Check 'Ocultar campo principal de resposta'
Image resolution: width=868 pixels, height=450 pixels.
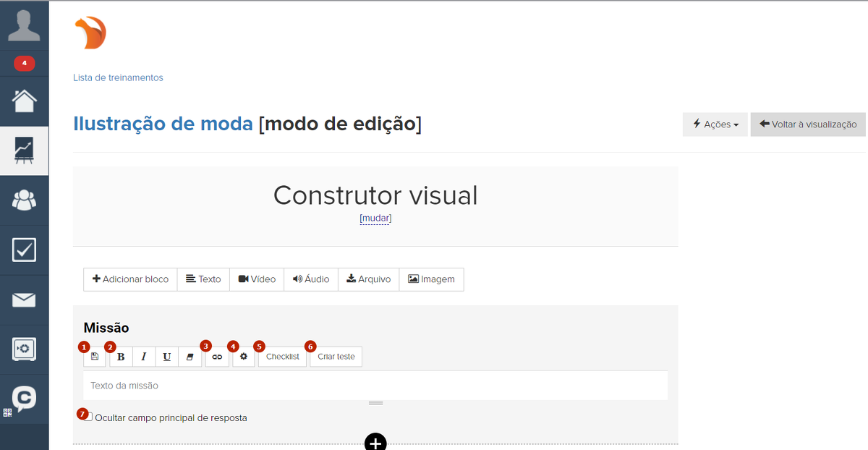pos(88,417)
